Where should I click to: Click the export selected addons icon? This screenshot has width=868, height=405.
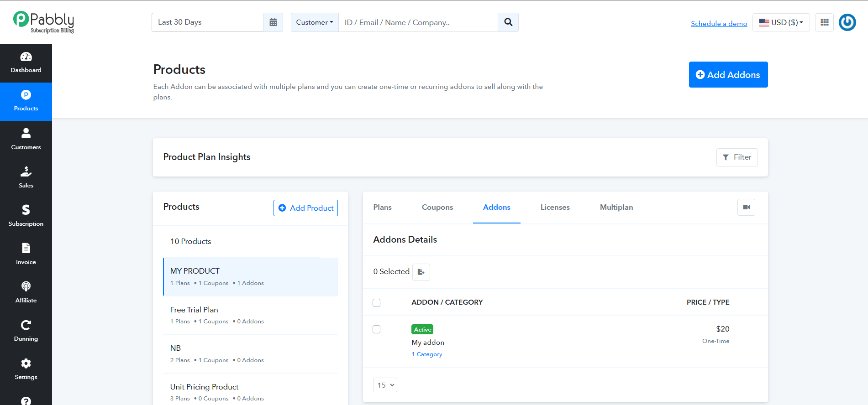click(x=421, y=272)
